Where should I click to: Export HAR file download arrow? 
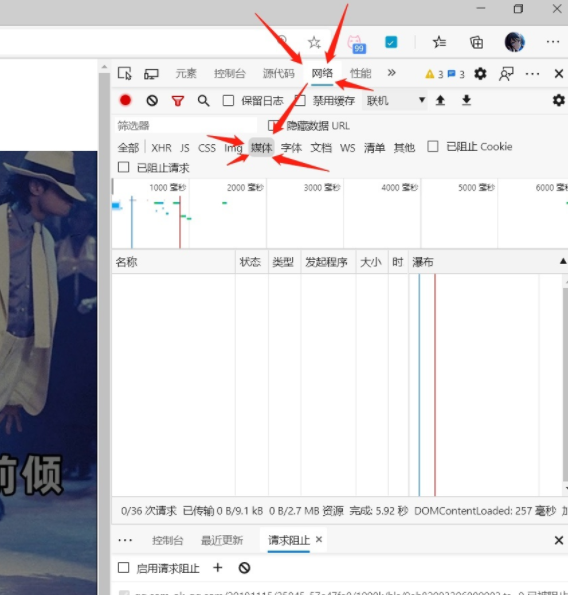click(x=466, y=100)
